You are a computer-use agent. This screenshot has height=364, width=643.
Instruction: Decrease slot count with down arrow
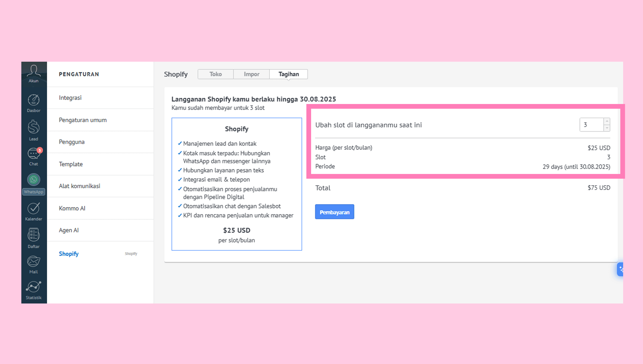[x=607, y=128]
